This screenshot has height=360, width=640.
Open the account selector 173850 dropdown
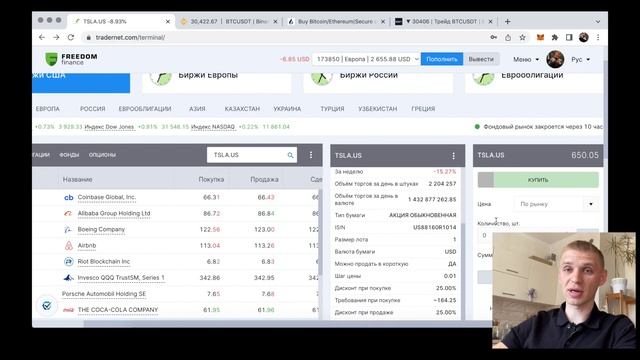[x=366, y=59]
